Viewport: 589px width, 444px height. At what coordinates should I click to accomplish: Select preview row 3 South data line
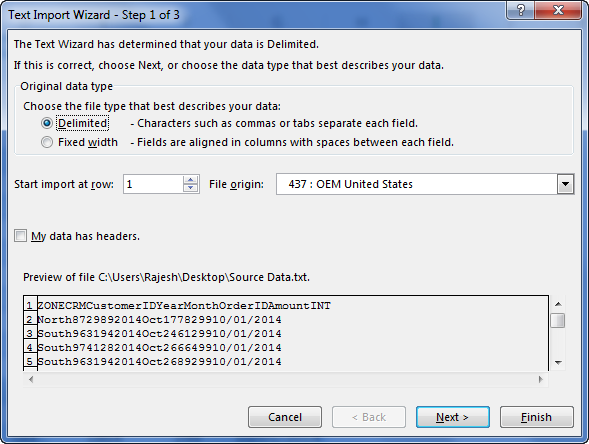(159, 334)
